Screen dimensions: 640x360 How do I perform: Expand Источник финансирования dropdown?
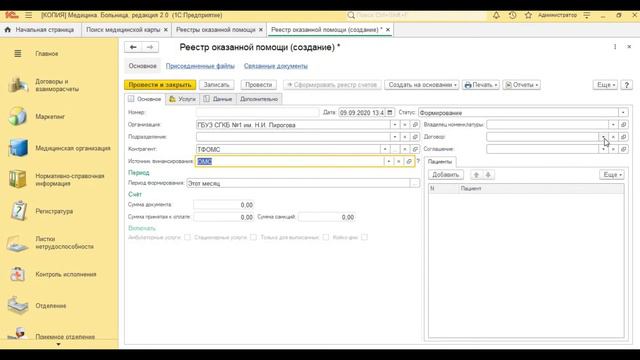point(388,162)
